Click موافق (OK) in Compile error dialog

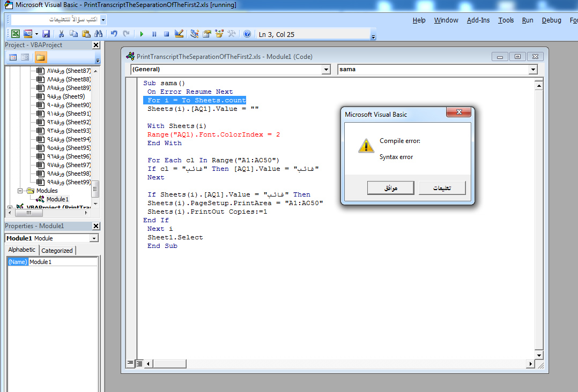pyautogui.click(x=391, y=188)
